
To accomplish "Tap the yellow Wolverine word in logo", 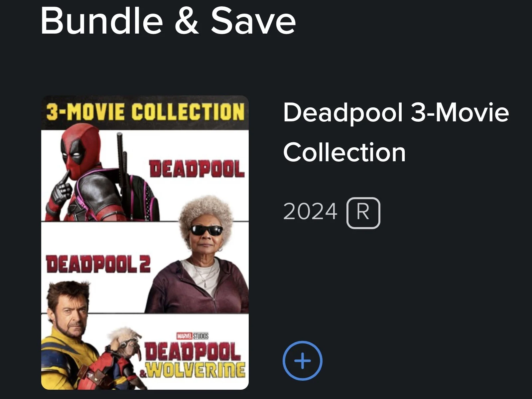I will tap(196, 370).
